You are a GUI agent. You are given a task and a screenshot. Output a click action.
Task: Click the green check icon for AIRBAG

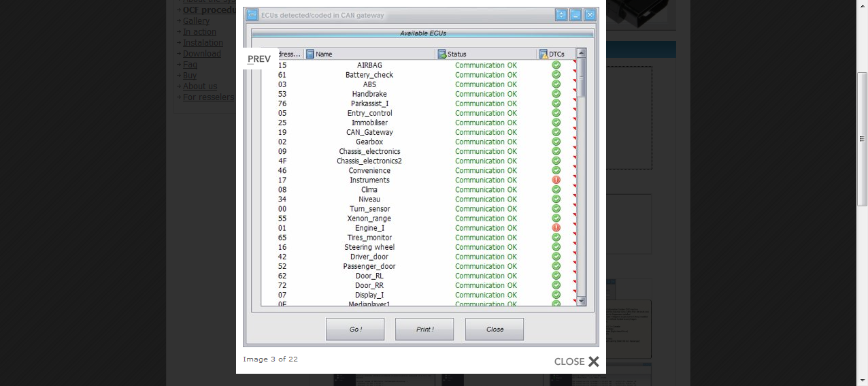tap(556, 65)
